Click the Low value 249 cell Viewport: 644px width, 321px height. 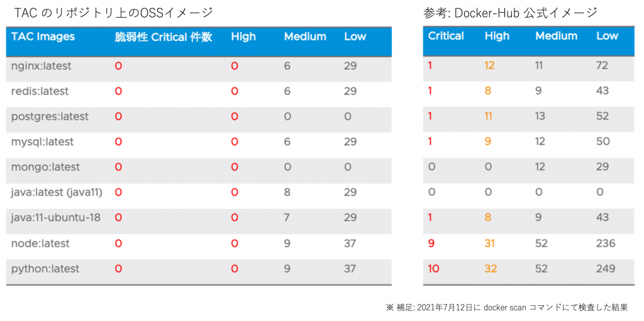(x=606, y=269)
